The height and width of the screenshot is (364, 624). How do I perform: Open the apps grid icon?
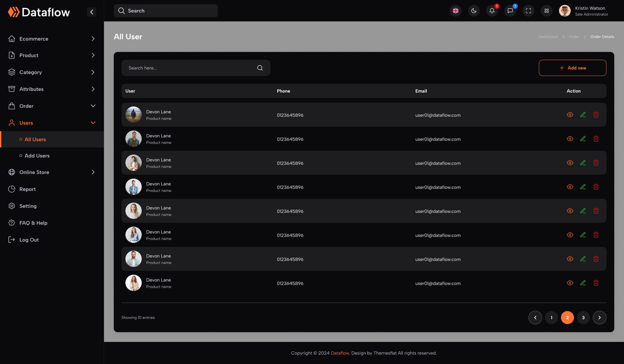(546, 11)
